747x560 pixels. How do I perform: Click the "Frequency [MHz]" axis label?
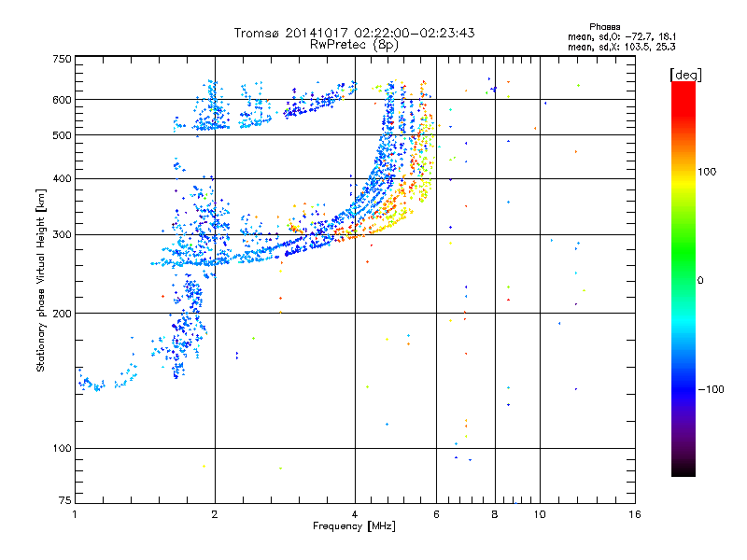(354, 526)
